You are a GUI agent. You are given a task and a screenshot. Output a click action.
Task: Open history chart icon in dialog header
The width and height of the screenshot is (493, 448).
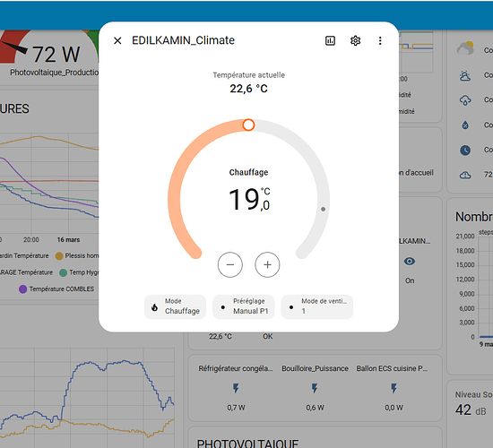coord(330,40)
